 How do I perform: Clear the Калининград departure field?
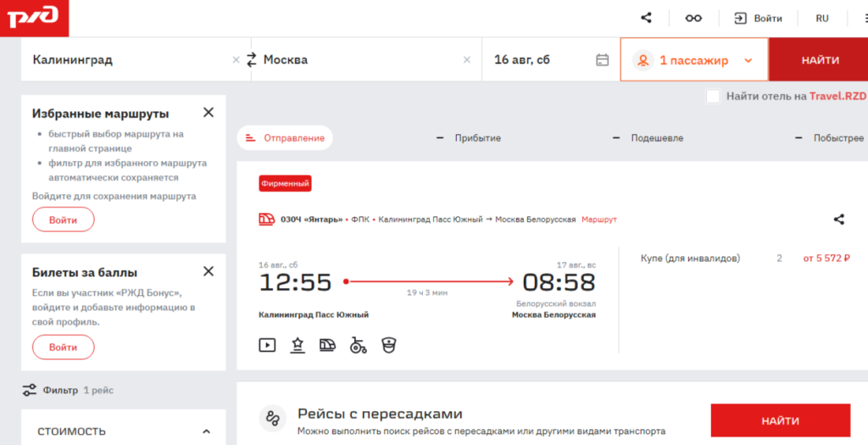pos(236,60)
